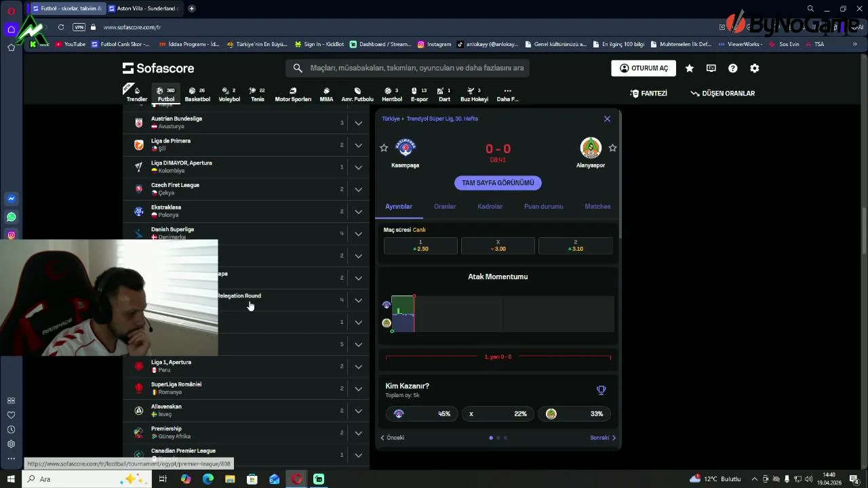
Task: Close the match details panel
Action: (x=607, y=119)
